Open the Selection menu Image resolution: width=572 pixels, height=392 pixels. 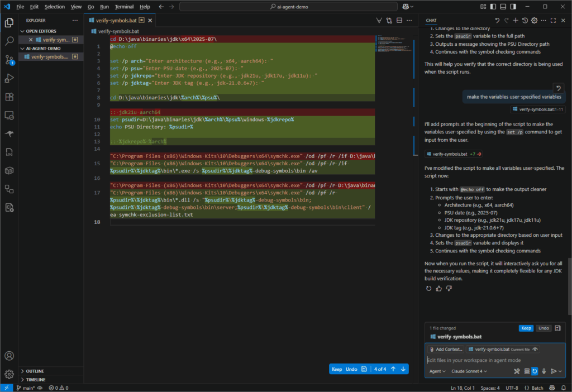[x=55, y=7]
